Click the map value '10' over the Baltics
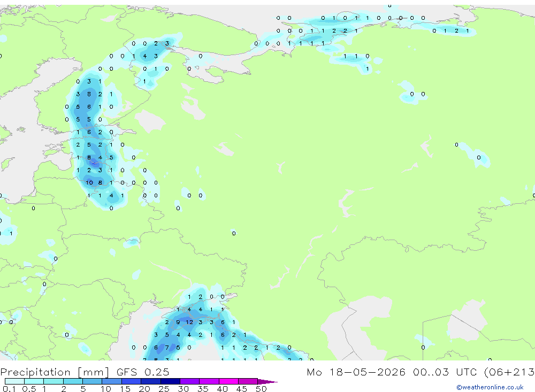Image resolution: width=535 pixels, height=392 pixels. click(x=89, y=182)
